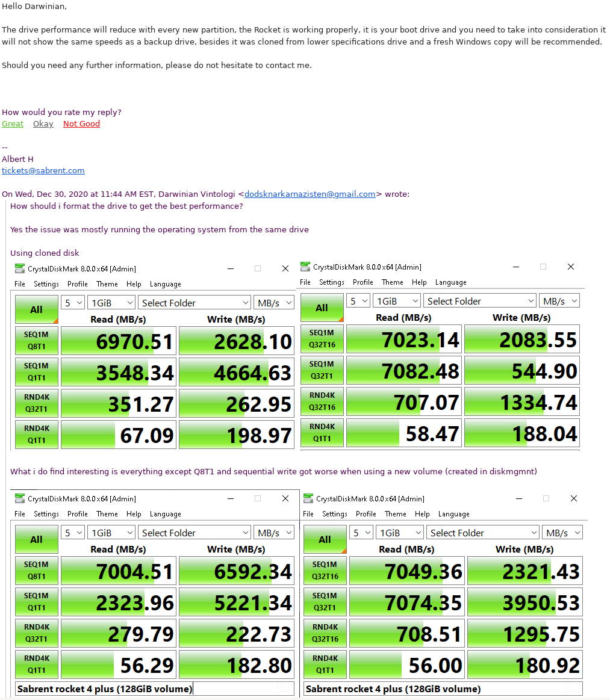Click the SEQ1M Q32T1 button beside 7074.35
Image resolution: width=610 pixels, height=700 pixels.
pos(325,602)
